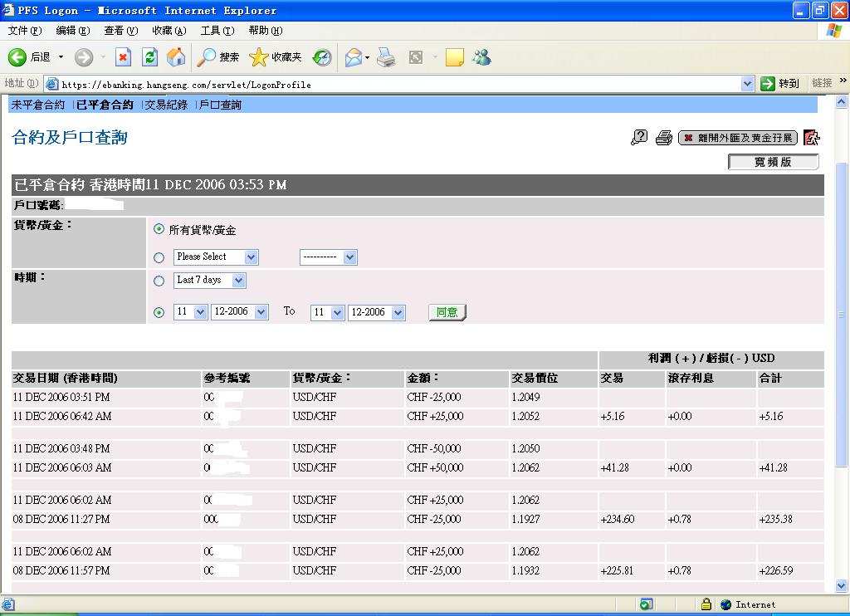The width and height of the screenshot is (850, 616).
Task: Click the green 同意 button
Action: point(447,312)
